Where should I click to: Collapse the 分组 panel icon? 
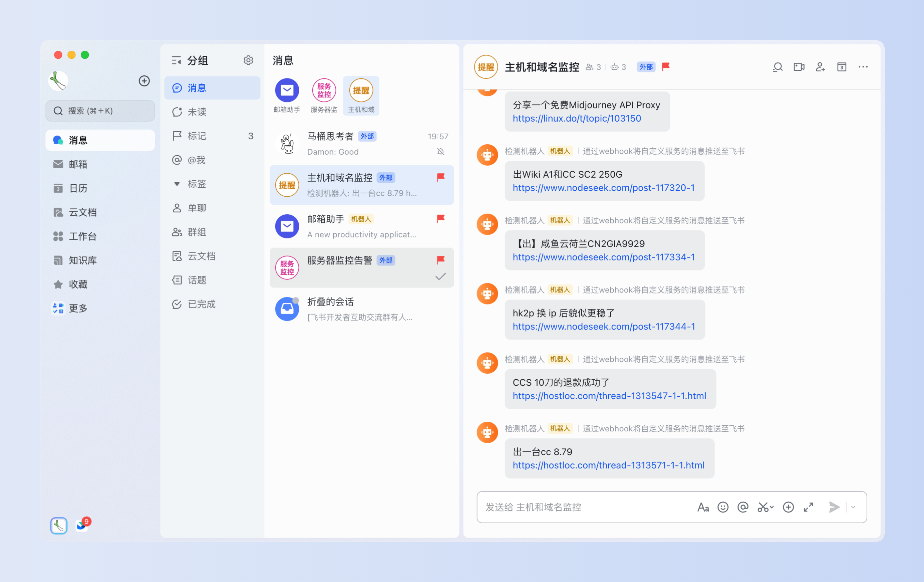coord(176,60)
